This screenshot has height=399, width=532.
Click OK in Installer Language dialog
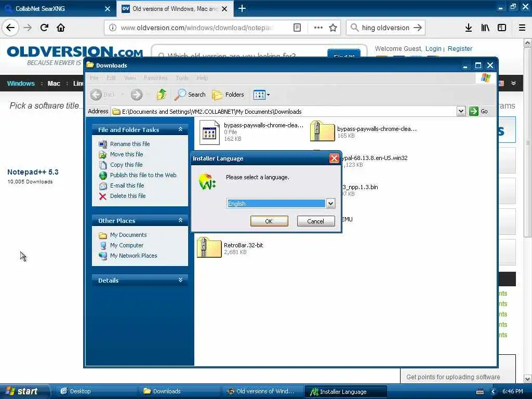click(269, 221)
